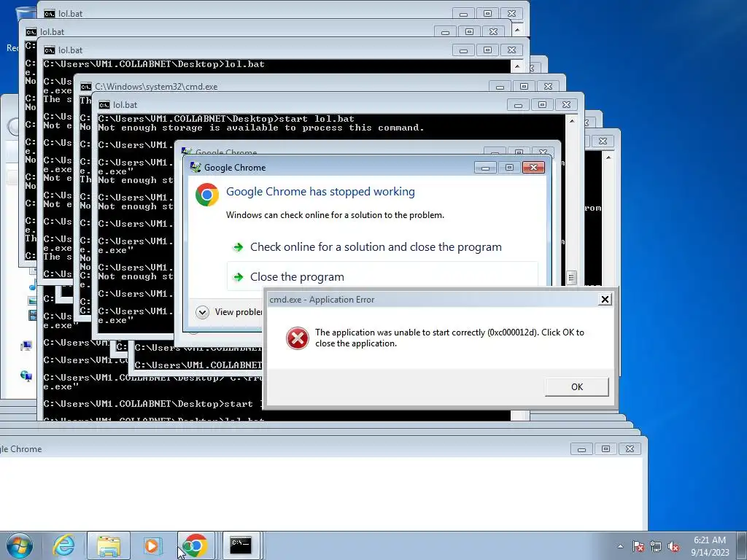
Task: Click 'Google Chrome has stopped working' heading
Action: (320, 192)
